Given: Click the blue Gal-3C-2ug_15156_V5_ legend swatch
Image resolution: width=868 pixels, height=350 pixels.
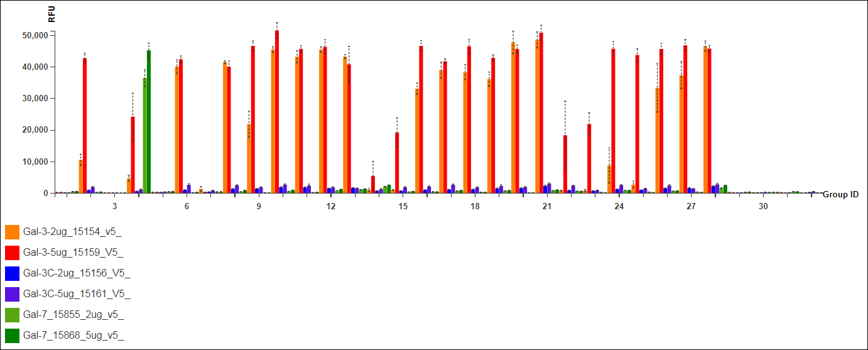Looking at the screenshot, I should pyautogui.click(x=12, y=273).
